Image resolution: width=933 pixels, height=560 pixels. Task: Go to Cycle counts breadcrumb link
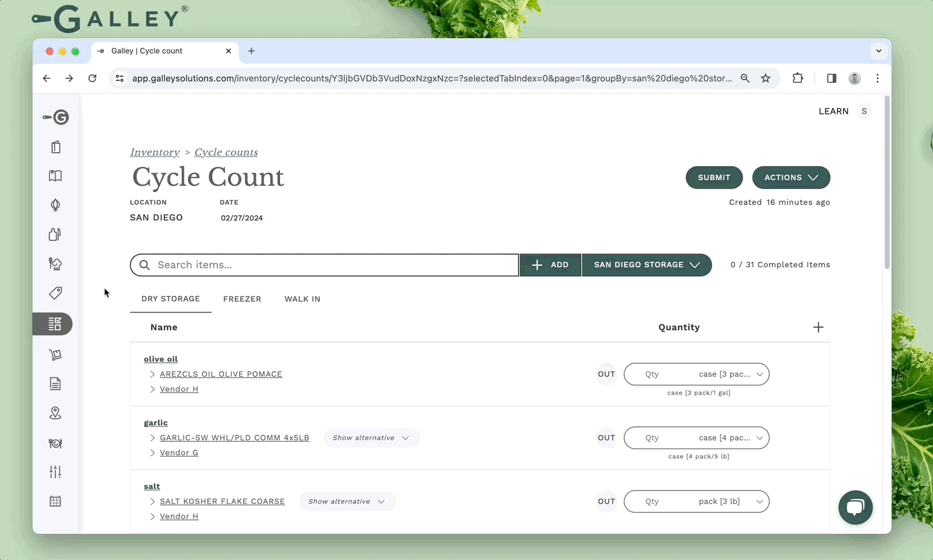tap(226, 152)
